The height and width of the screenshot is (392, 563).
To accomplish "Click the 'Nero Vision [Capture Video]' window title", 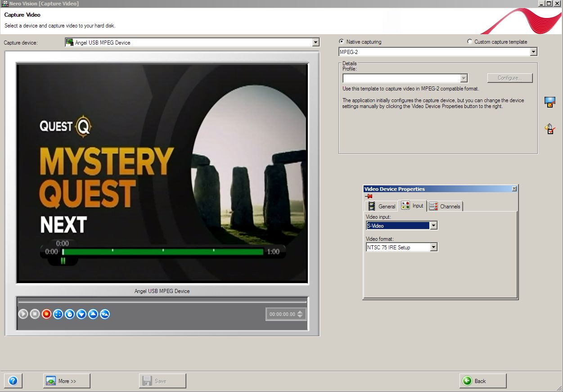I will point(44,4).
